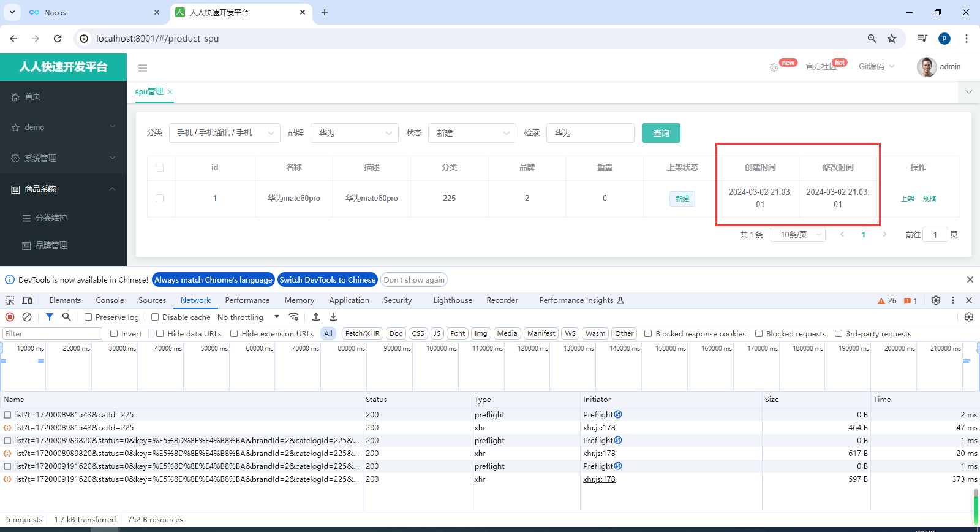Export HAR with the download arrow icon
This screenshot has height=532, width=980.
(333, 317)
